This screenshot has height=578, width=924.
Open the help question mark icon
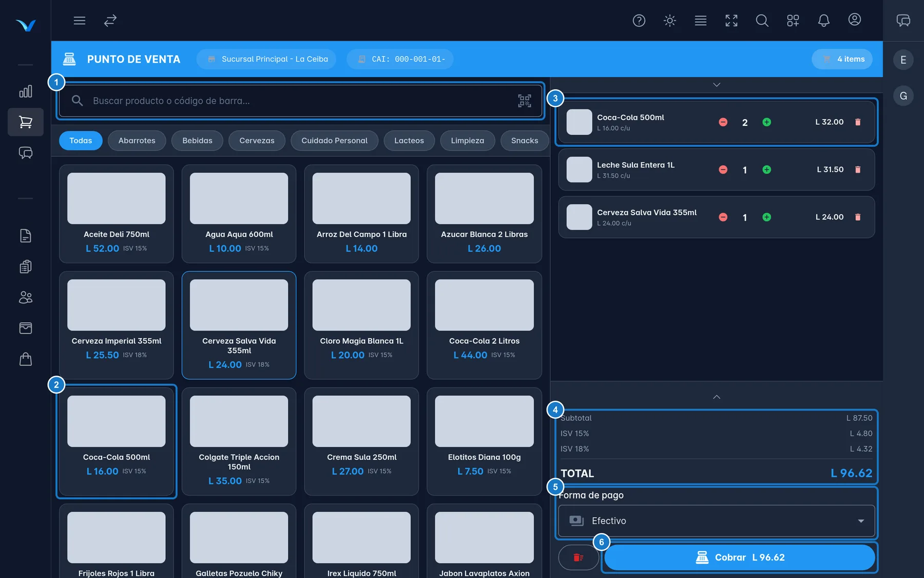(639, 21)
